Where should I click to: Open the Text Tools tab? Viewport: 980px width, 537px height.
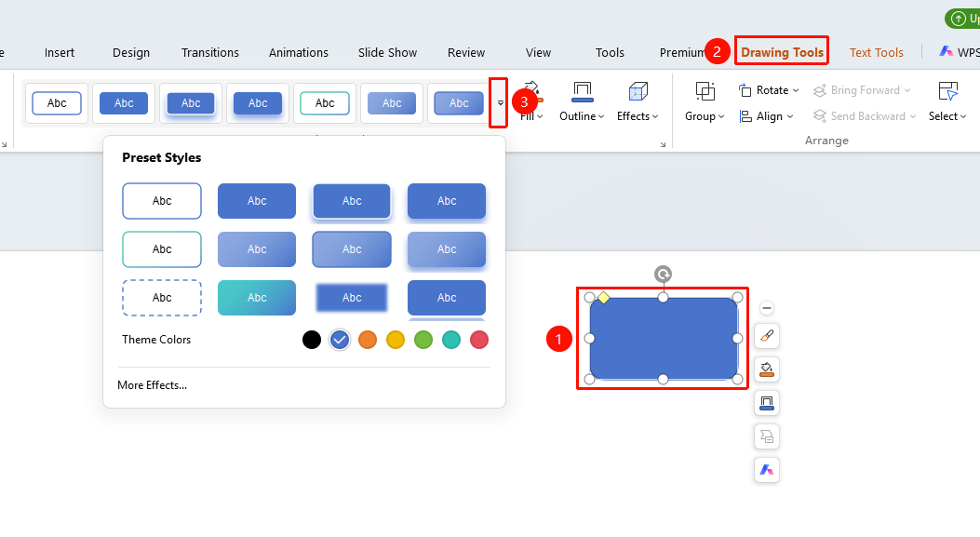click(877, 52)
